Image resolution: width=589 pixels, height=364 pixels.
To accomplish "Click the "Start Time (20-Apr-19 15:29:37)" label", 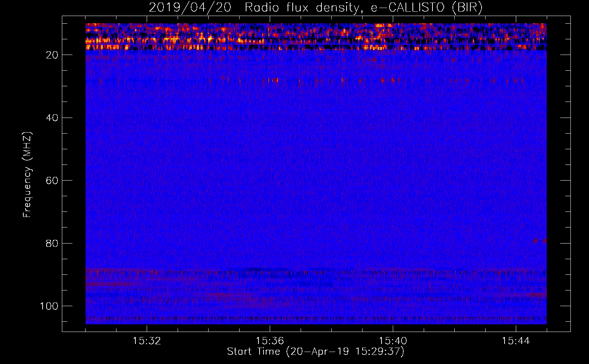I will tap(316, 352).
